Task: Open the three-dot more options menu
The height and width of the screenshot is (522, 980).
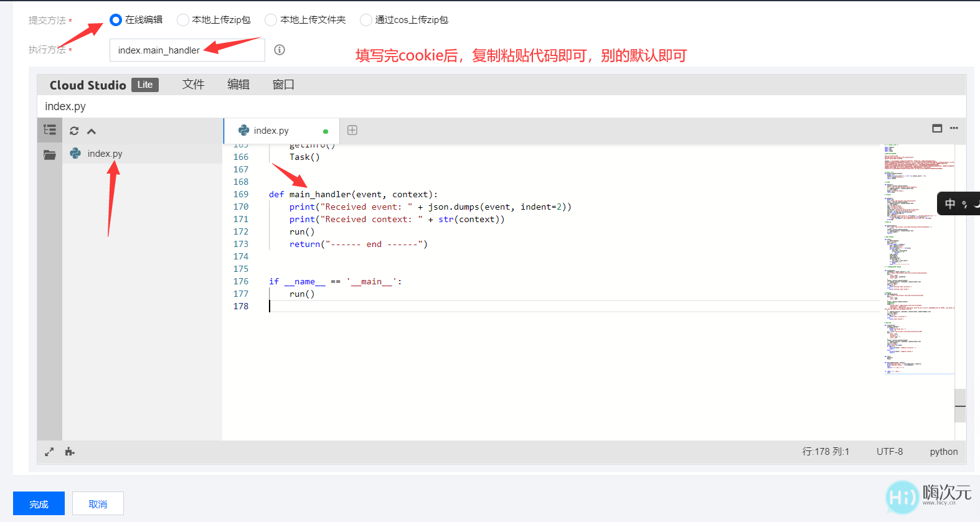Action: pos(954,128)
